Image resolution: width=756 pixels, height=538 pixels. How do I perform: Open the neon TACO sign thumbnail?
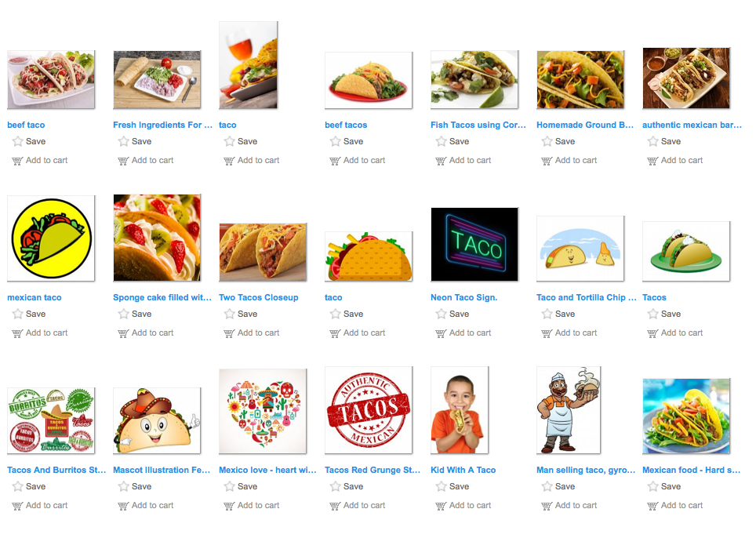coord(474,245)
